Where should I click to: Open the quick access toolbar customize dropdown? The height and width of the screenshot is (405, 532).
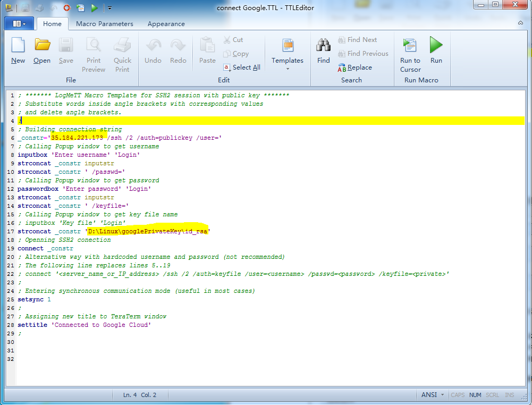tap(110, 8)
